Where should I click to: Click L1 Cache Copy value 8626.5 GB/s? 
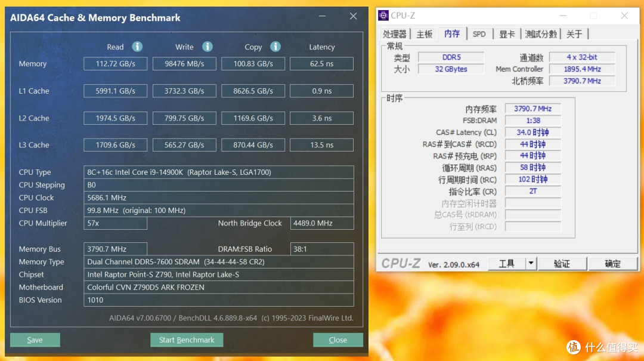[253, 91]
